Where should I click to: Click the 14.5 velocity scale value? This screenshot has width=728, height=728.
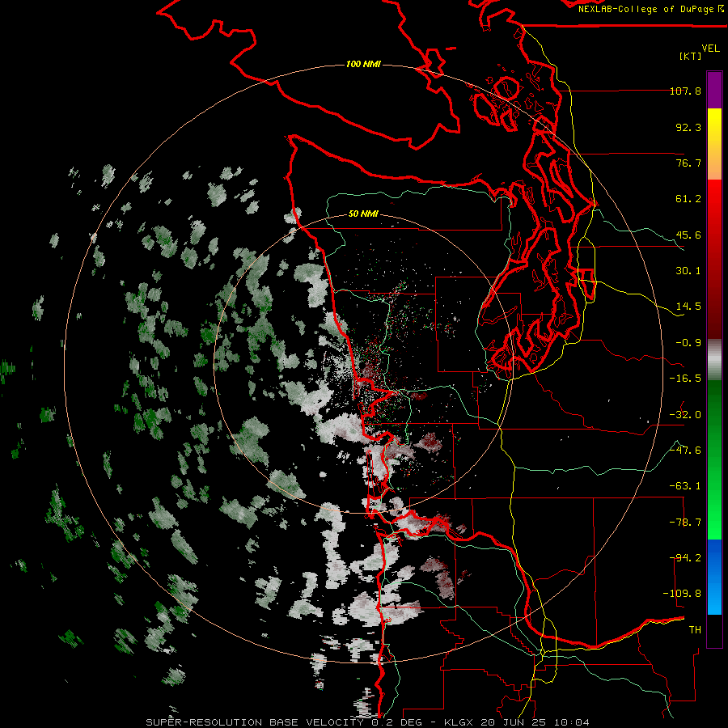688,307
